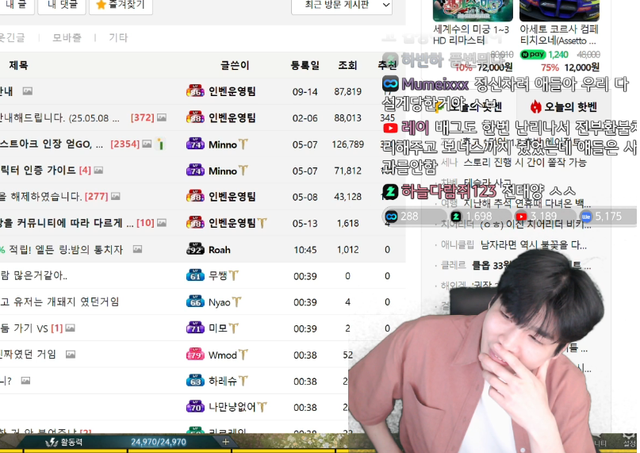Image resolution: width=640 pixels, height=453 pixels.
Task: Click the flame icon beside 오늘의 핫벤
Action: pos(535,106)
